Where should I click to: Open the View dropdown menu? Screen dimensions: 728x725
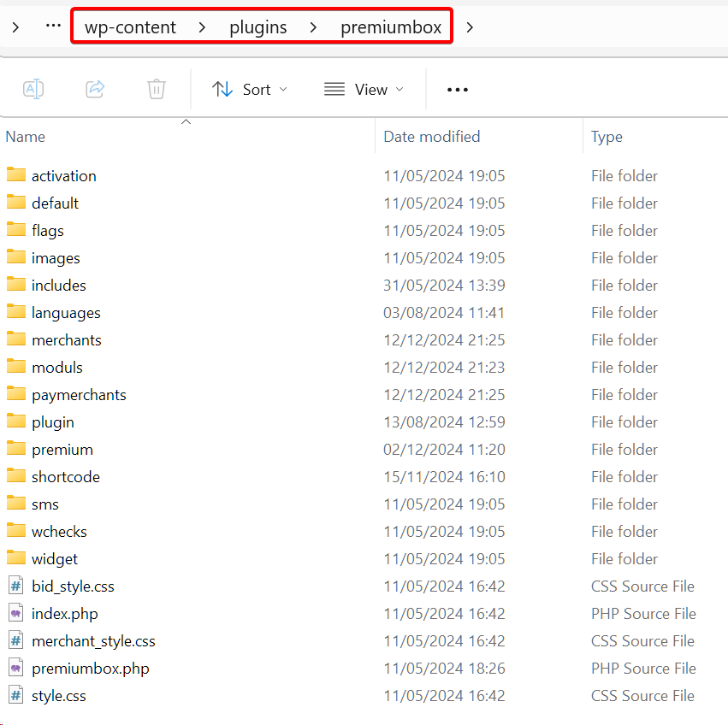tap(364, 89)
